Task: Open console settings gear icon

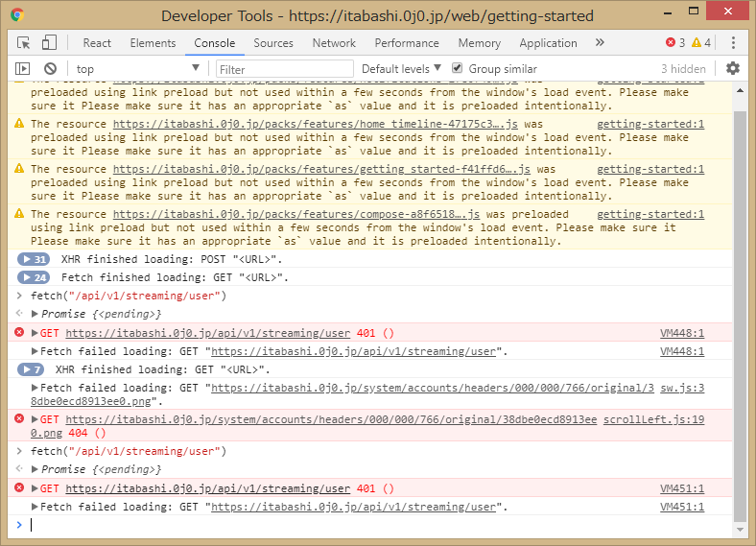Action: 733,69
